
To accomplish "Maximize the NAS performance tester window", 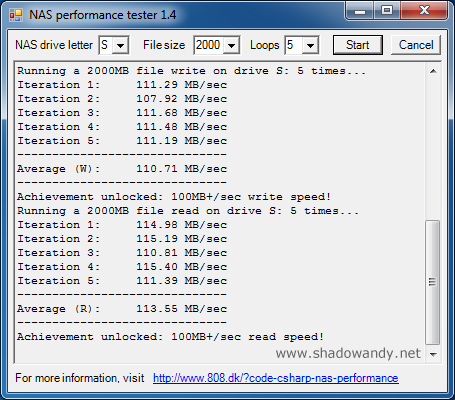I will click(387, 11).
